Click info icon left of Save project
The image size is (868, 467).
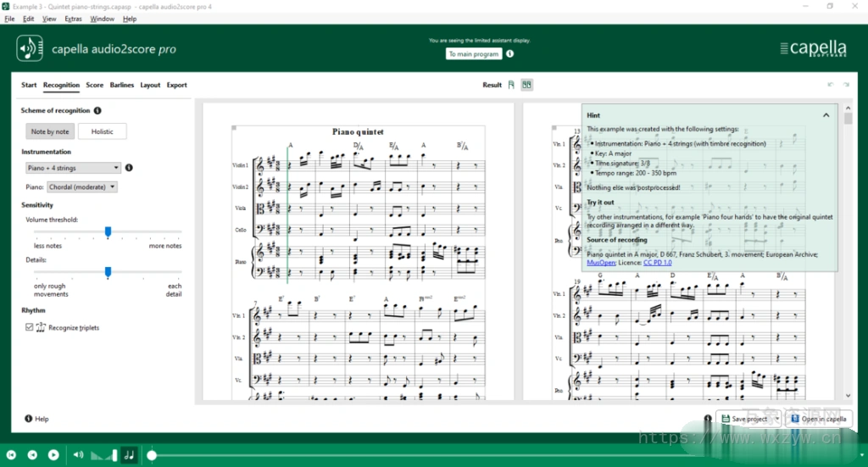(708, 419)
